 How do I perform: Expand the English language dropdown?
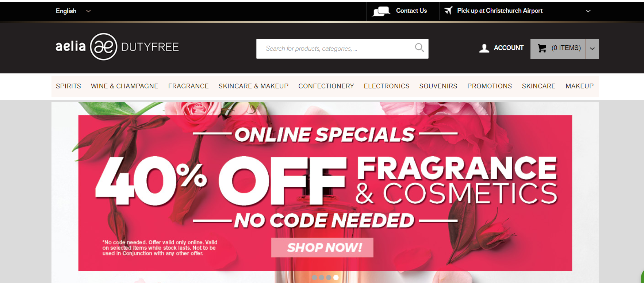click(73, 11)
